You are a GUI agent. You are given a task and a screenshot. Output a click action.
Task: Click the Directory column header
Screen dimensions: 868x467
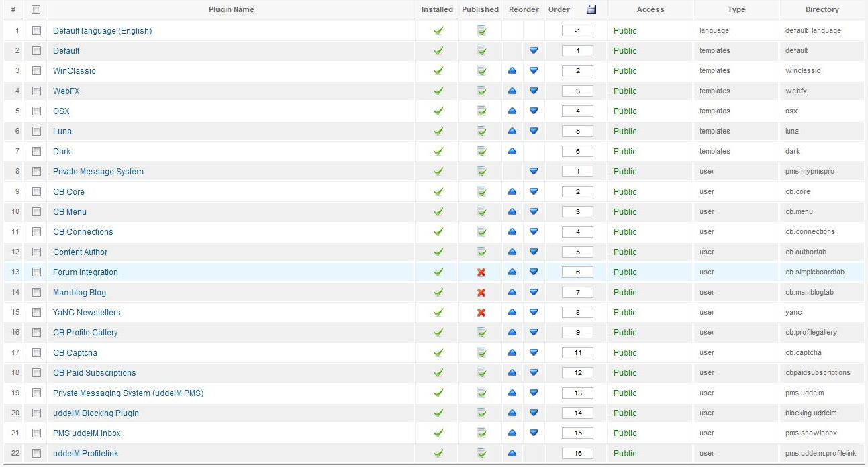coord(822,9)
